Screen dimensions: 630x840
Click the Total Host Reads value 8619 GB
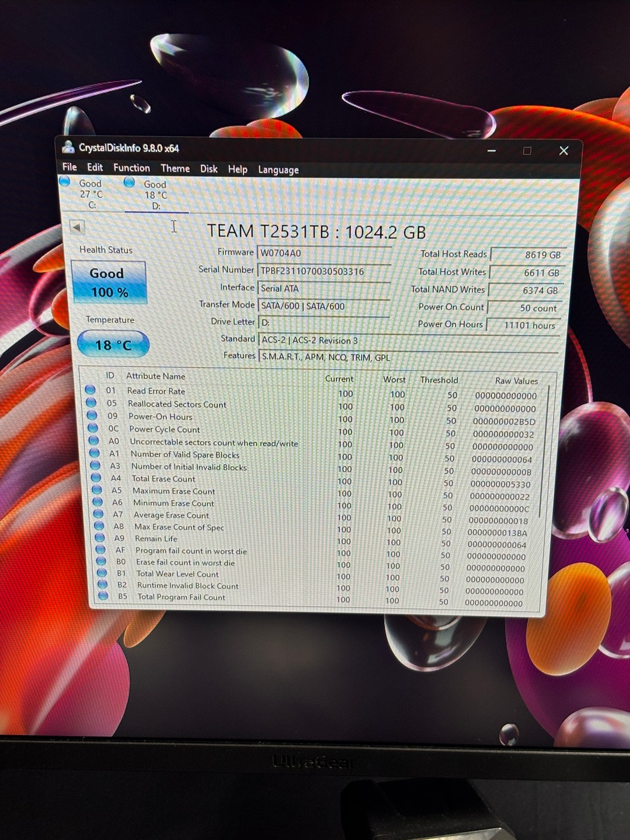tap(528, 255)
